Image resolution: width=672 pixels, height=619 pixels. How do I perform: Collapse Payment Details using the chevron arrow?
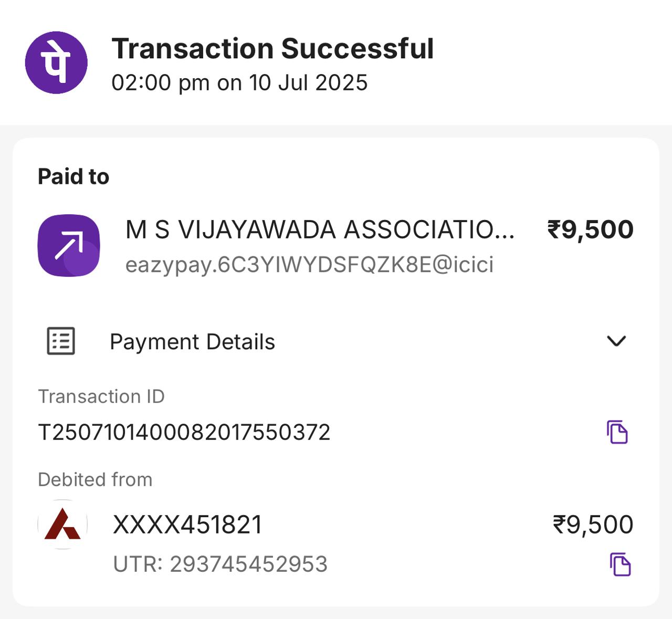click(616, 341)
